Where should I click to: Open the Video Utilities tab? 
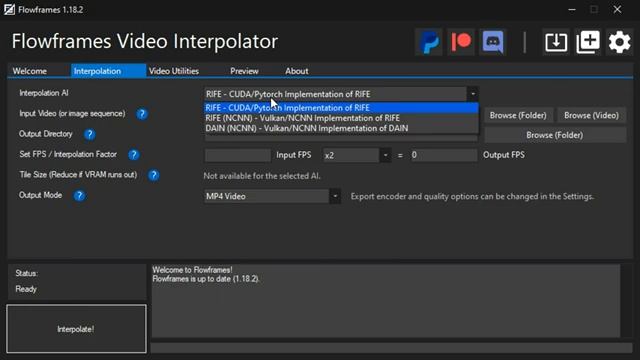click(x=174, y=71)
